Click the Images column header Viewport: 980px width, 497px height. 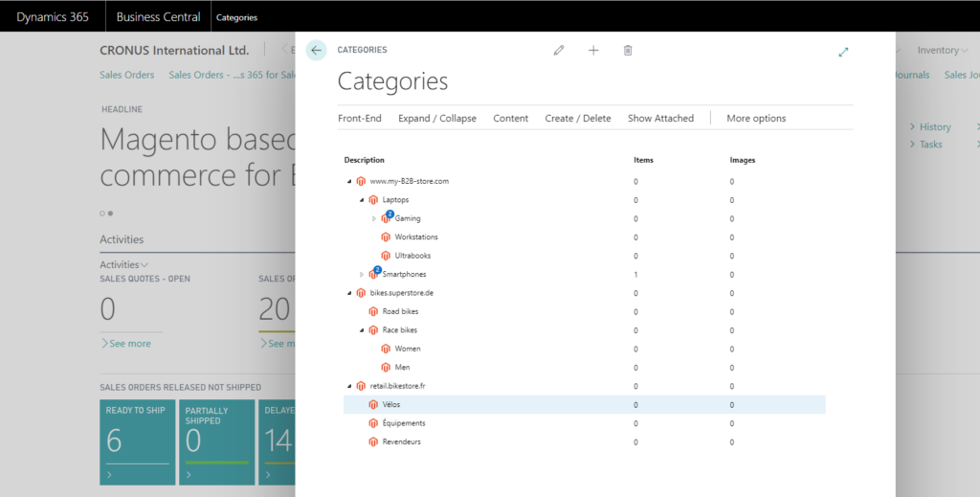coord(743,160)
